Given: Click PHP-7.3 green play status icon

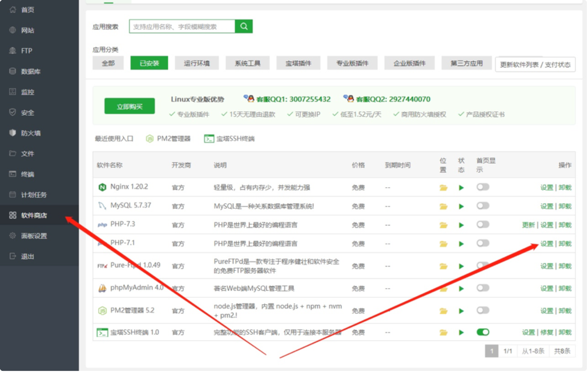Looking at the screenshot, I should (x=461, y=225).
